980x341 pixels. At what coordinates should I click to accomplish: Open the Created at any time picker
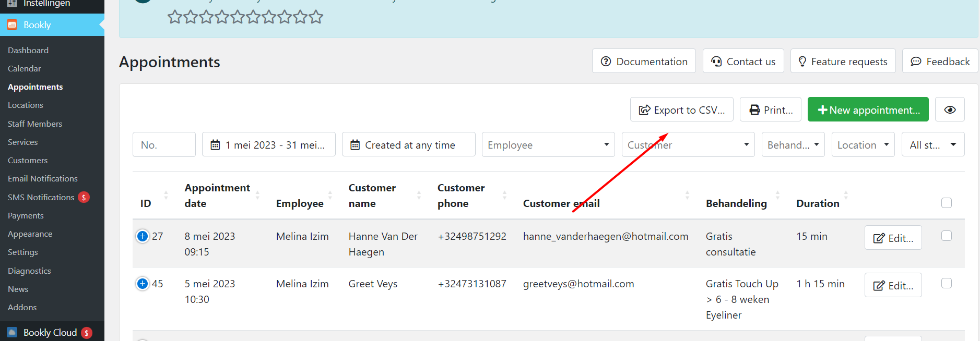click(x=409, y=144)
